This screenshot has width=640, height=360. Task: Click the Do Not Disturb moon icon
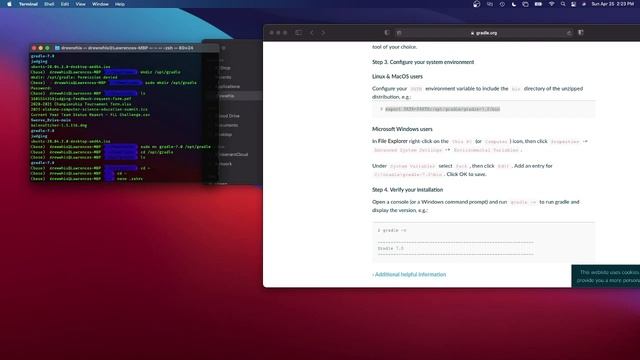point(514,4)
